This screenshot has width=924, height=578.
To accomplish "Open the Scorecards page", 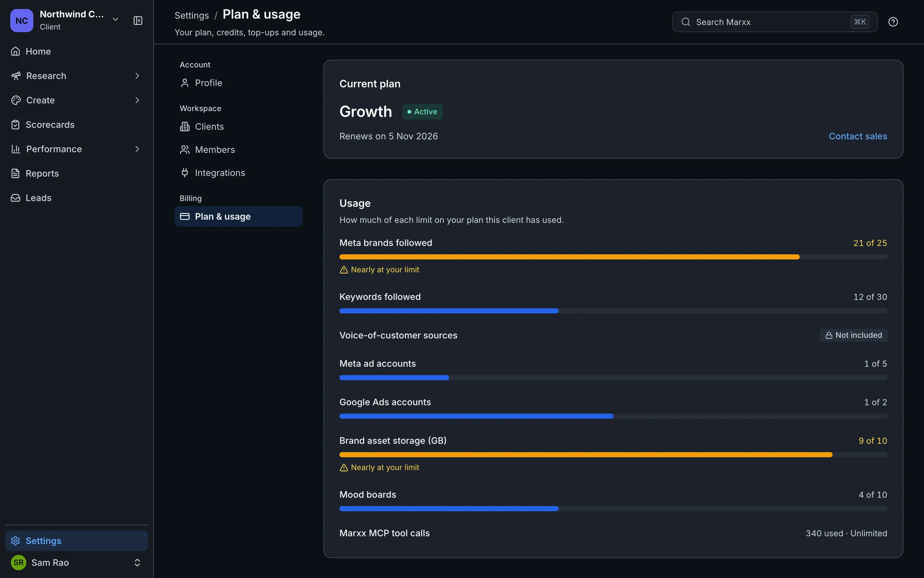I will coord(77,124).
